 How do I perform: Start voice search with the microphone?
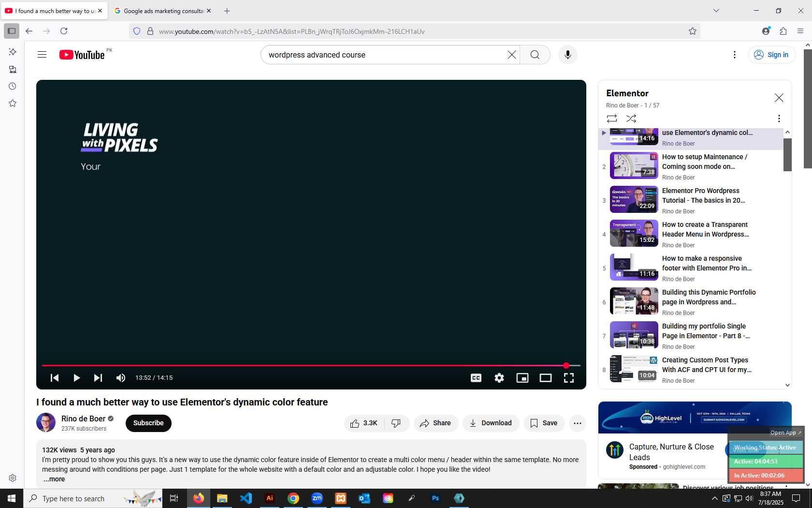tap(568, 55)
